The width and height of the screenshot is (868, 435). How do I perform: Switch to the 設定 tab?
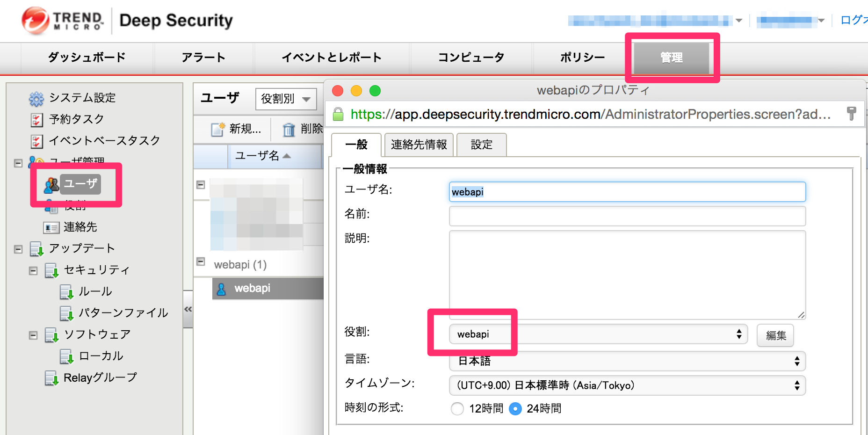pyautogui.click(x=482, y=145)
